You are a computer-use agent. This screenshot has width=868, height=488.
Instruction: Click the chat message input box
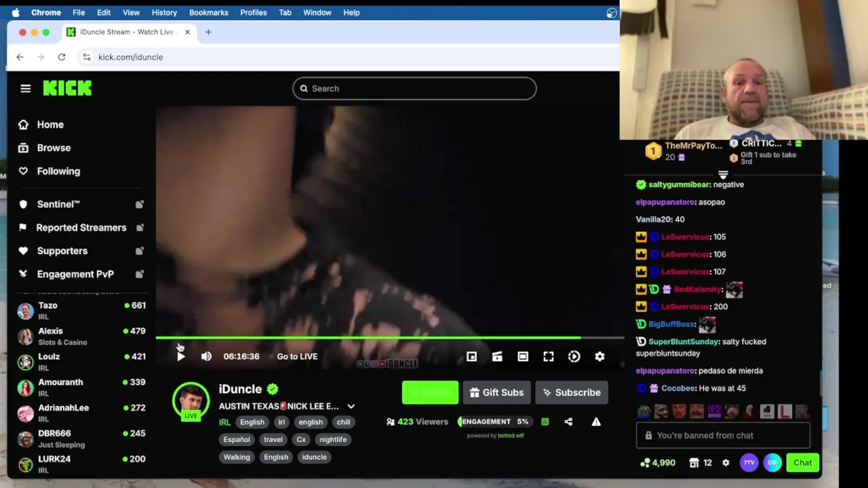[723, 436]
